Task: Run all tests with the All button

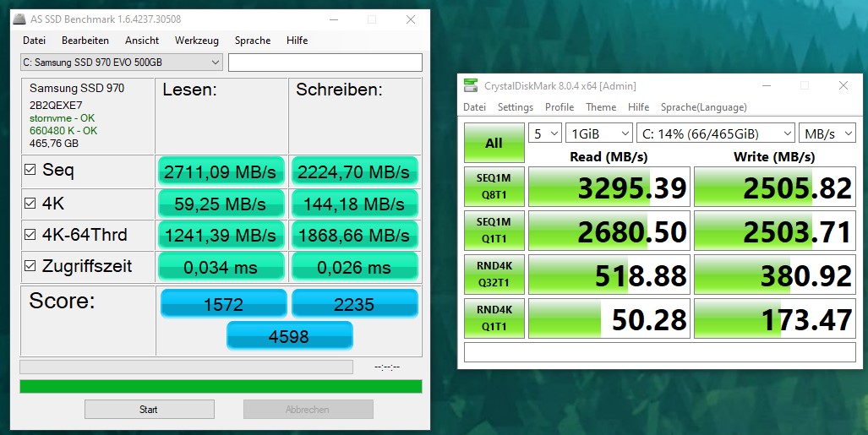Action: [x=494, y=143]
